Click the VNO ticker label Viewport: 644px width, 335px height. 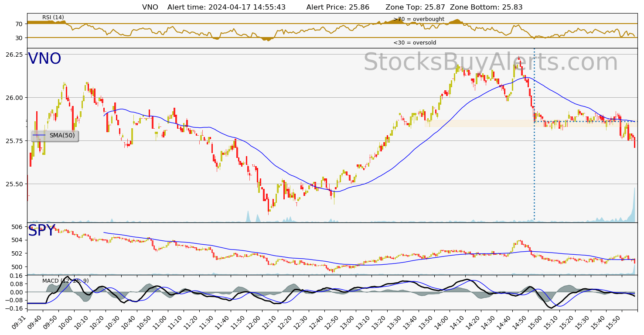(x=44, y=59)
